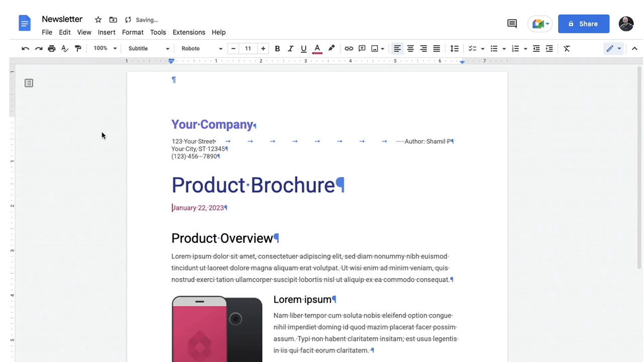This screenshot has width=644, height=362.
Task: Star the Newsletter document
Action: (x=98, y=20)
